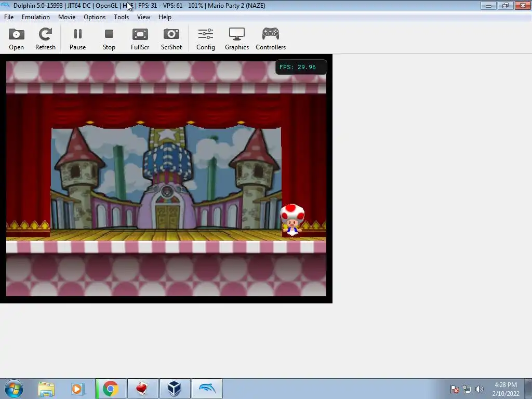Click the castle door on stage backdrop

click(x=167, y=217)
